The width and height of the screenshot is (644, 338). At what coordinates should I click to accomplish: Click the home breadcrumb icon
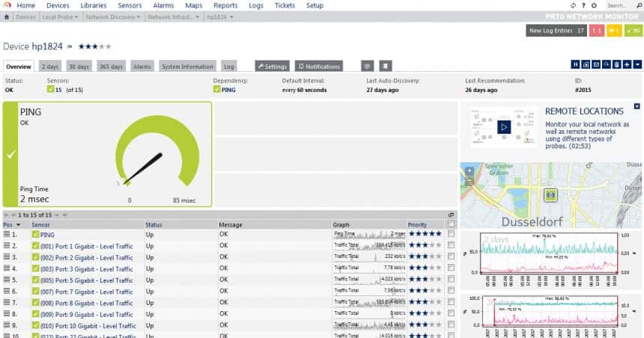coord(7,17)
